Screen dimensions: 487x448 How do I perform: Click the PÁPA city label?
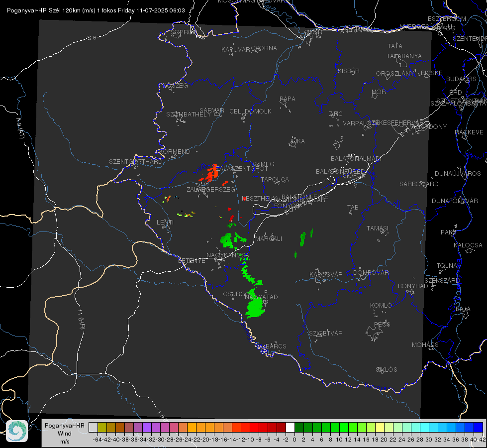pyautogui.click(x=288, y=99)
